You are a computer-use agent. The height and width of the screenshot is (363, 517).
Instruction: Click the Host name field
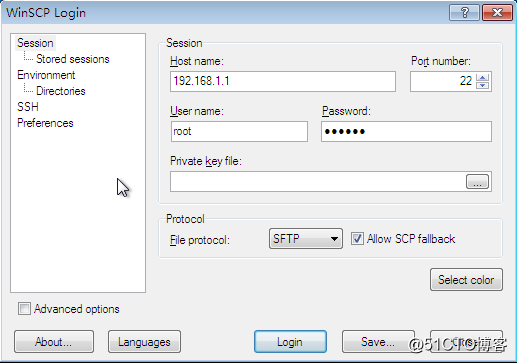pyautogui.click(x=283, y=81)
